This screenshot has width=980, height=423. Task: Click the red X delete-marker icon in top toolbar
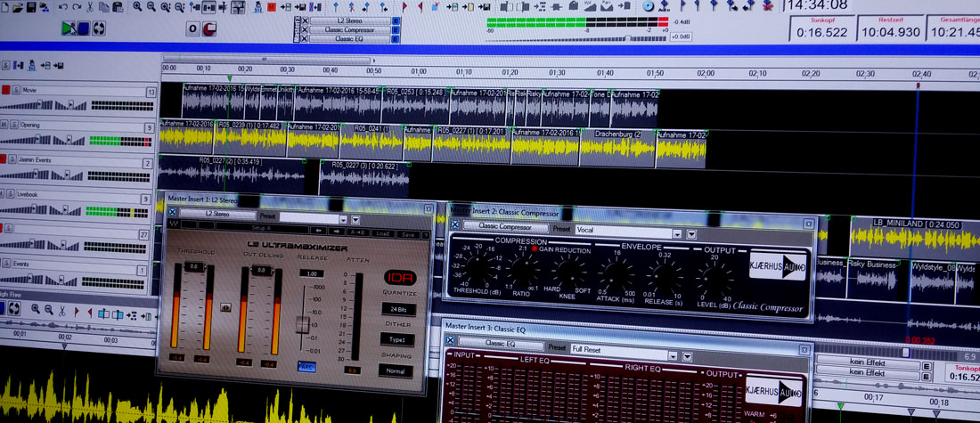[x=767, y=6]
